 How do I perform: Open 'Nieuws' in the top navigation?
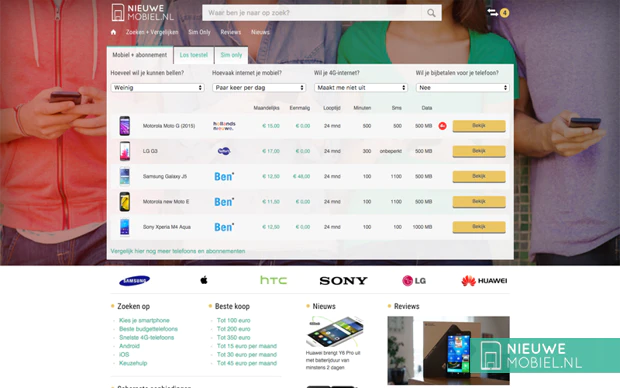[260, 32]
